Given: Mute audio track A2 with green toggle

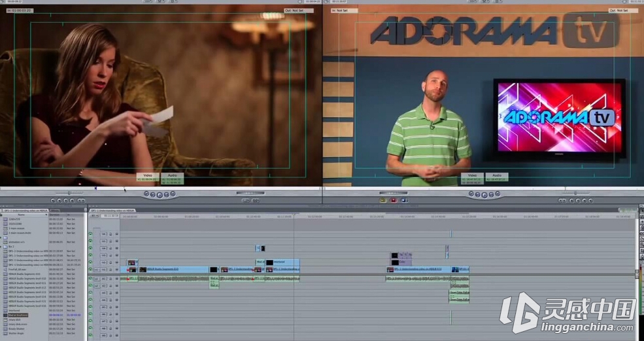Looking at the screenshot, I should click(90, 285).
